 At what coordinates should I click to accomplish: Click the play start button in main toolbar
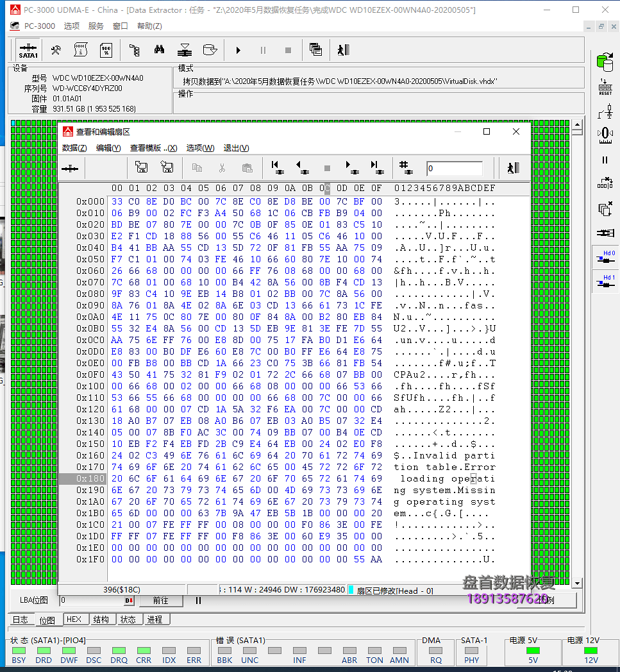point(239,51)
